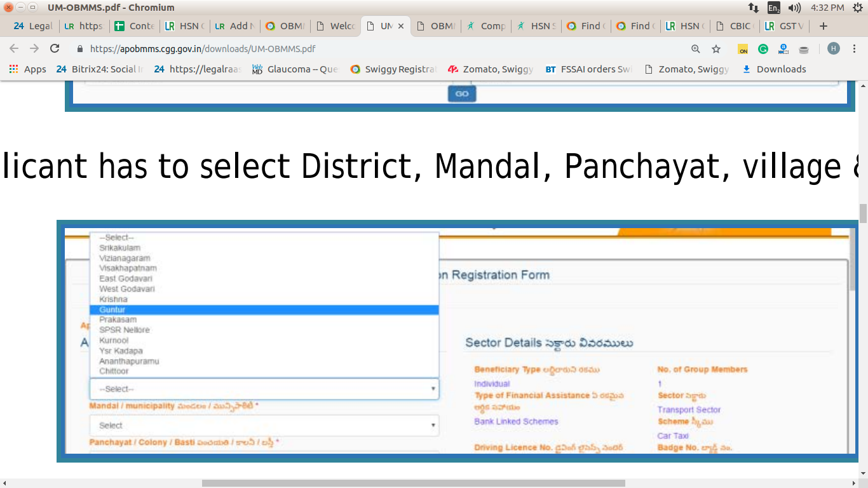The image size is (868, 488).
Task: Click the Car Taxi scheme value
Action: coord(673,436)
